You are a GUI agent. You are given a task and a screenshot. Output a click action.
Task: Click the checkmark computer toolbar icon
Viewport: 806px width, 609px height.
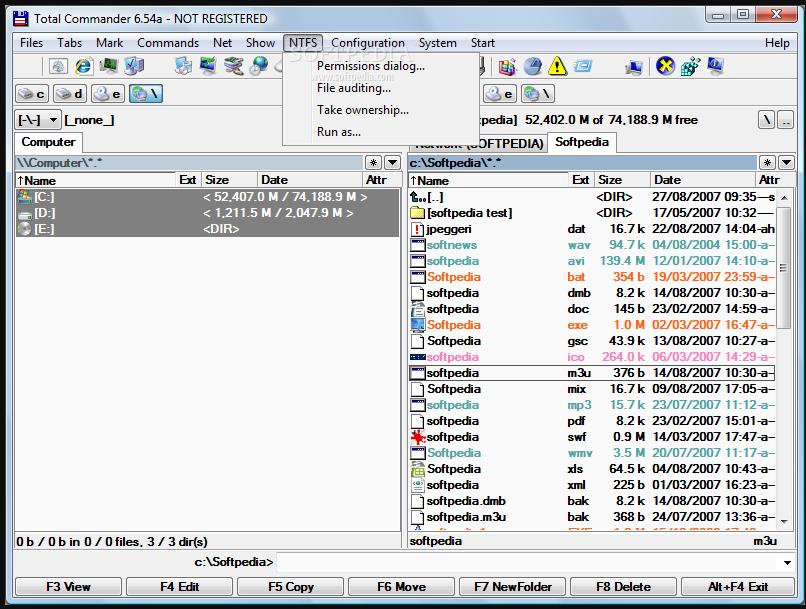tap(134, 66)
